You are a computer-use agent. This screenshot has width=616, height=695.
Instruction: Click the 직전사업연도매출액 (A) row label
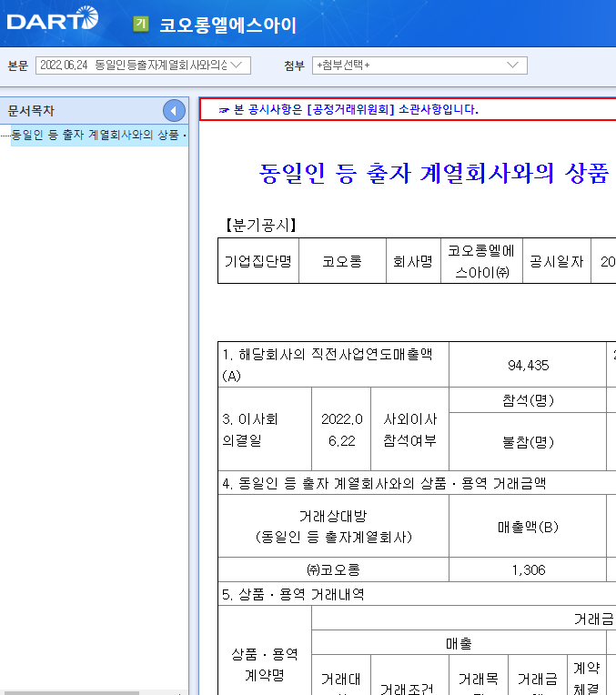(334, 365)
